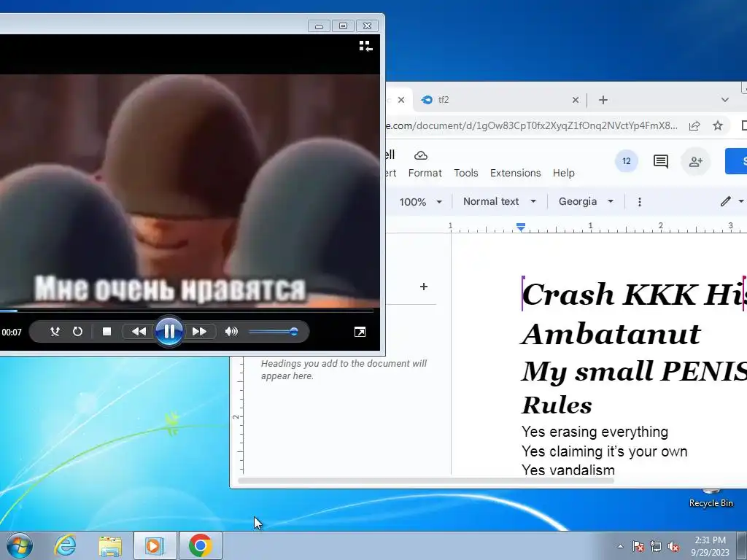Click the muted volume tray icon
Viewport: 747px width, 560px height.
[673, 546]
